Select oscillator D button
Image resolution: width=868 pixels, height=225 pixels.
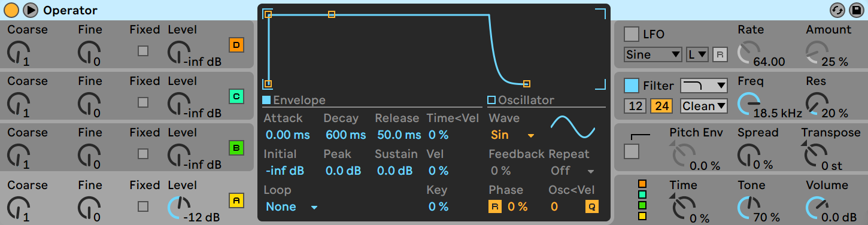(x=236, y=45)
